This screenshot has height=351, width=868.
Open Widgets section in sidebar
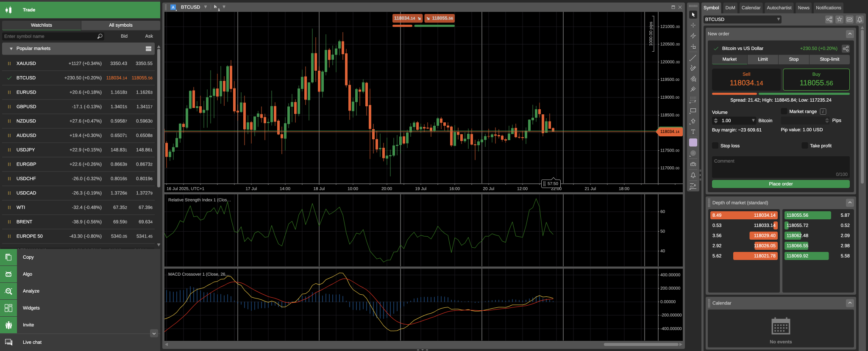[80, 308]
